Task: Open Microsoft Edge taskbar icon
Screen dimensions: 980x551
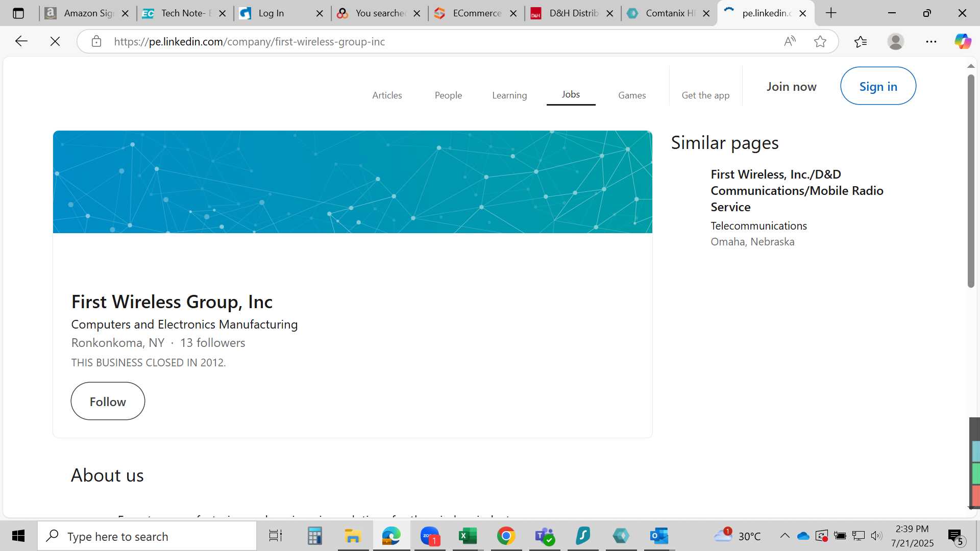Action: 391,536
